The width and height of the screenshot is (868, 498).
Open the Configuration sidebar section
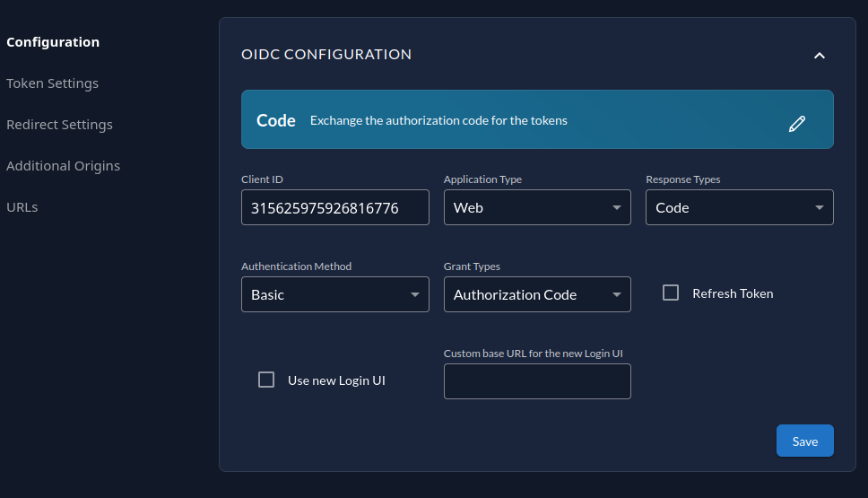tap(53, 42)
